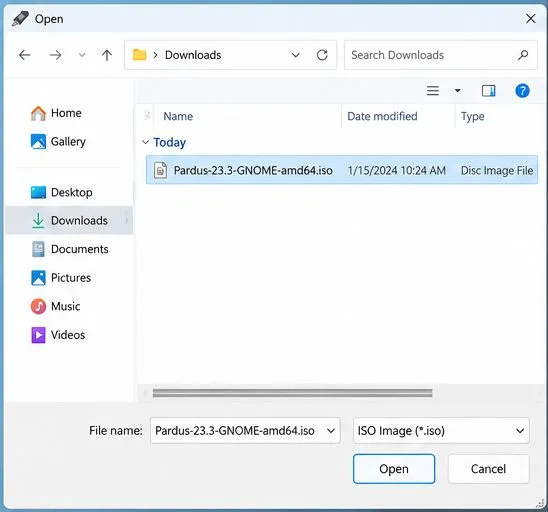Navigate to Documents folder
The width and height of the screenshot is (548, 512).
click(70, 249)
